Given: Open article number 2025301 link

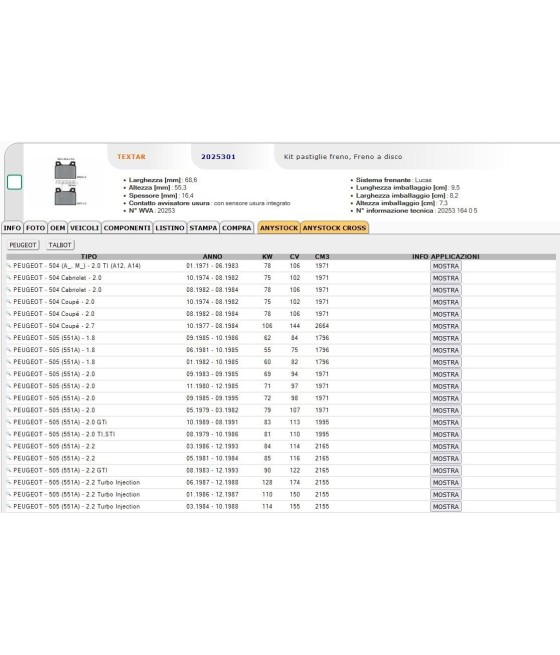Looking at the screenshot, I should tap(218, 157).
